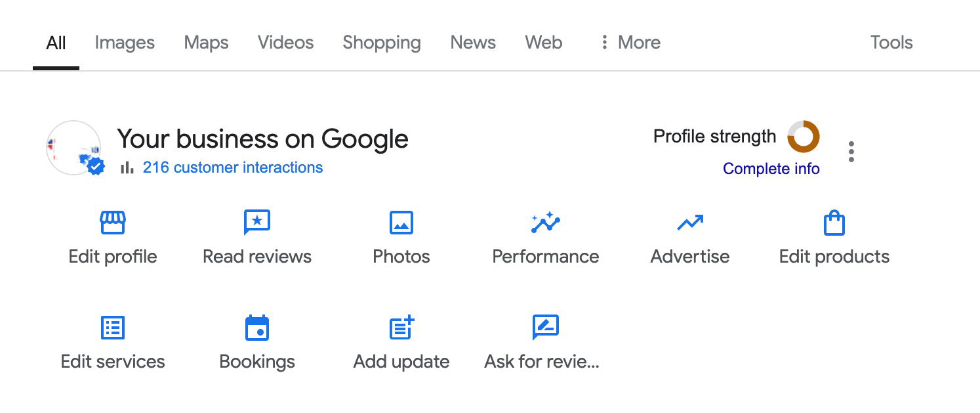Image resolution: width=980 pixels, height=413 pixels.
Task: Select the business profile logo thumbnail
Action: [73, 148]
